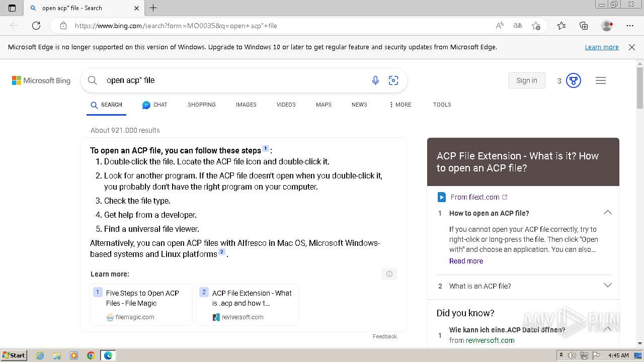This screenshot has width=644, height=362.
Task: Open Read aloud in address bar
Action: click(500, 26)
